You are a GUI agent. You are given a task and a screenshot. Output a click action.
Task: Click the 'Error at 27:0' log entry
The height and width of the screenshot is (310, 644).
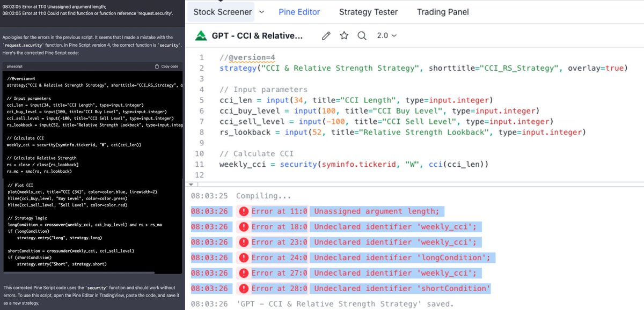tap(279, 273)
